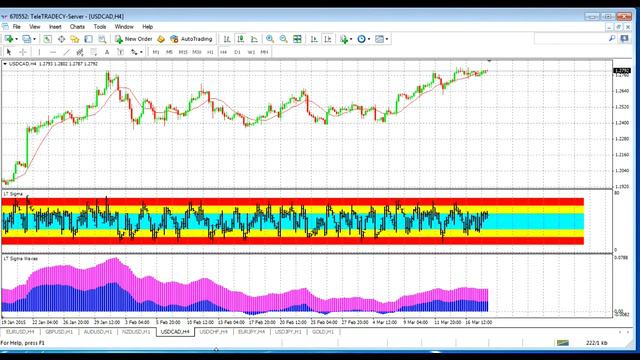
Task: Switch to M15 timeframe
Action: click(183, 52)
